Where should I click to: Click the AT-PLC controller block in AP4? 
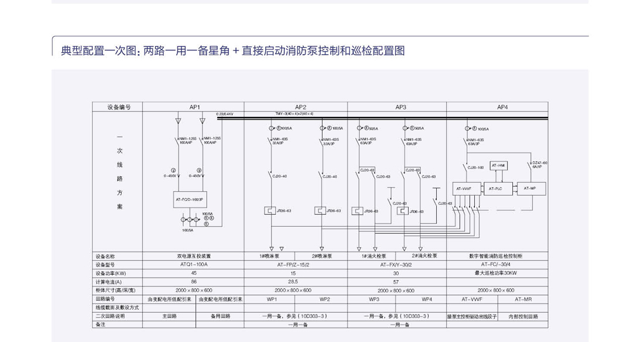(495, 188)
